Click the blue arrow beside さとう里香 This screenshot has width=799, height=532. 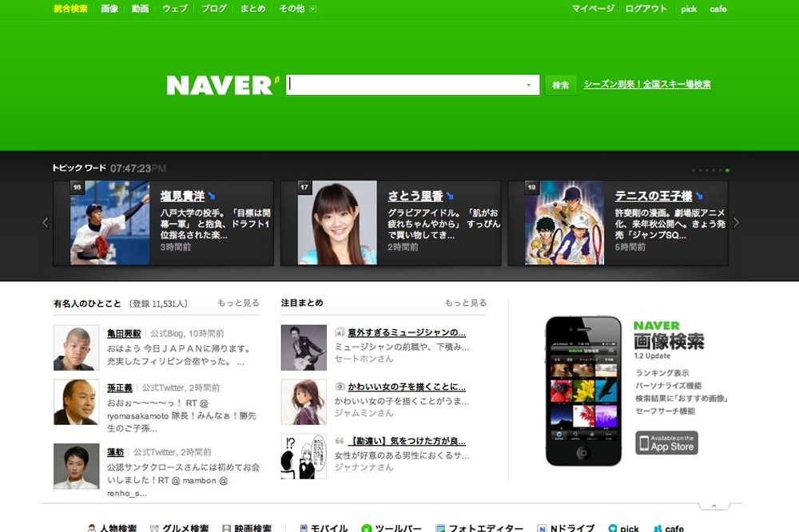[x=449, y=196]
